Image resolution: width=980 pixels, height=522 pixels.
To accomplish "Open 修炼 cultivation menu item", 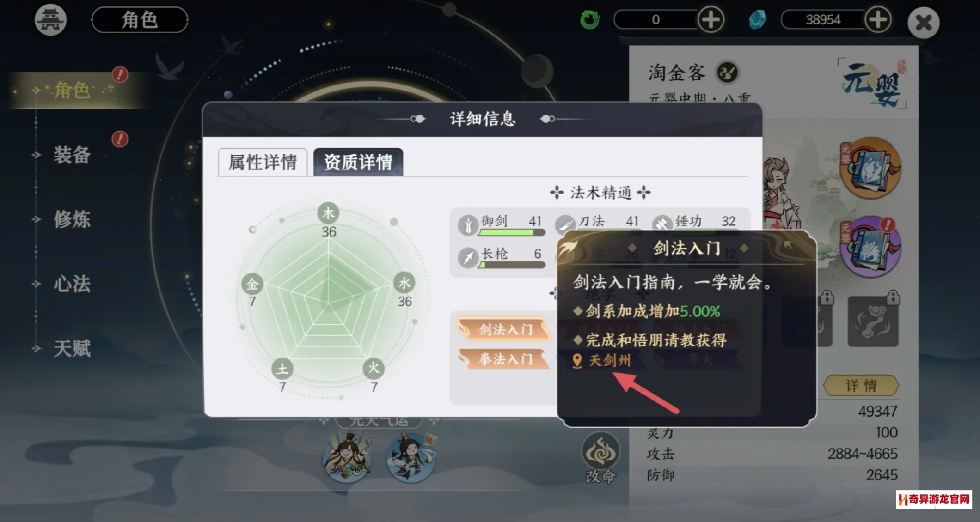I will 72,220.
